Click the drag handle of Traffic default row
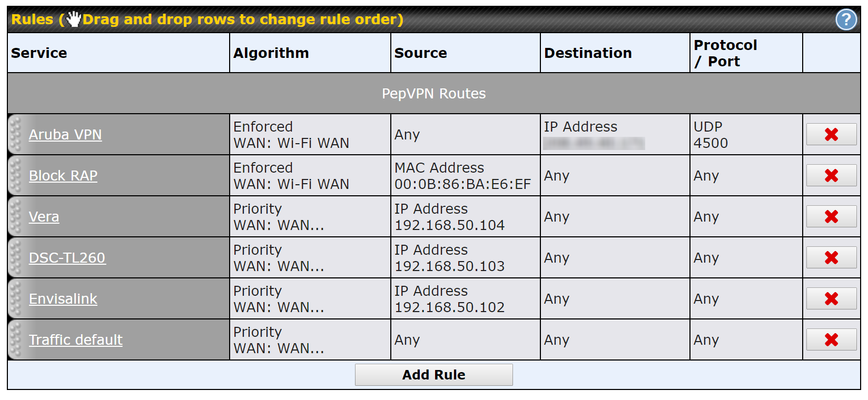Screen dimensions: 868x400 point(16,339)
